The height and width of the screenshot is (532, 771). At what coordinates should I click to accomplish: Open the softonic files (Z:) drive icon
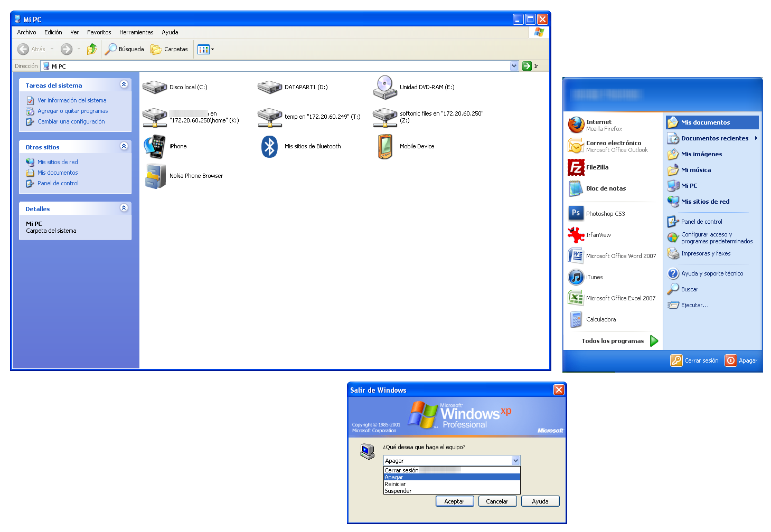coord(385,117)
